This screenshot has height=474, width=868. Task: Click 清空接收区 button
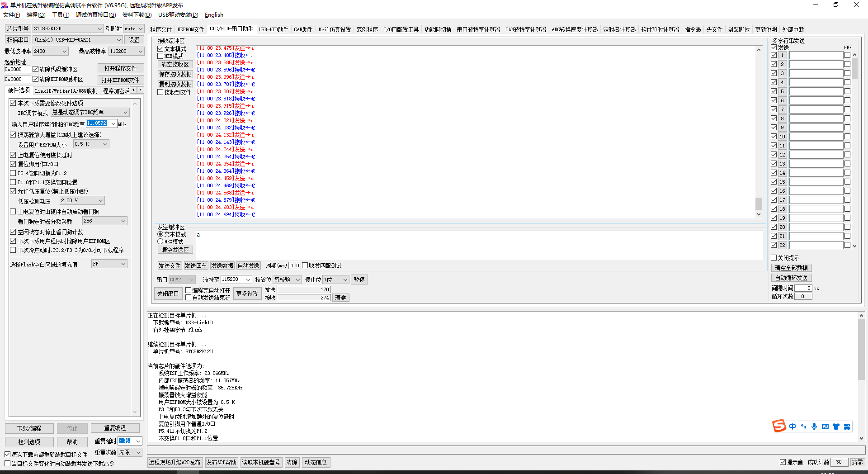(175, 64)
